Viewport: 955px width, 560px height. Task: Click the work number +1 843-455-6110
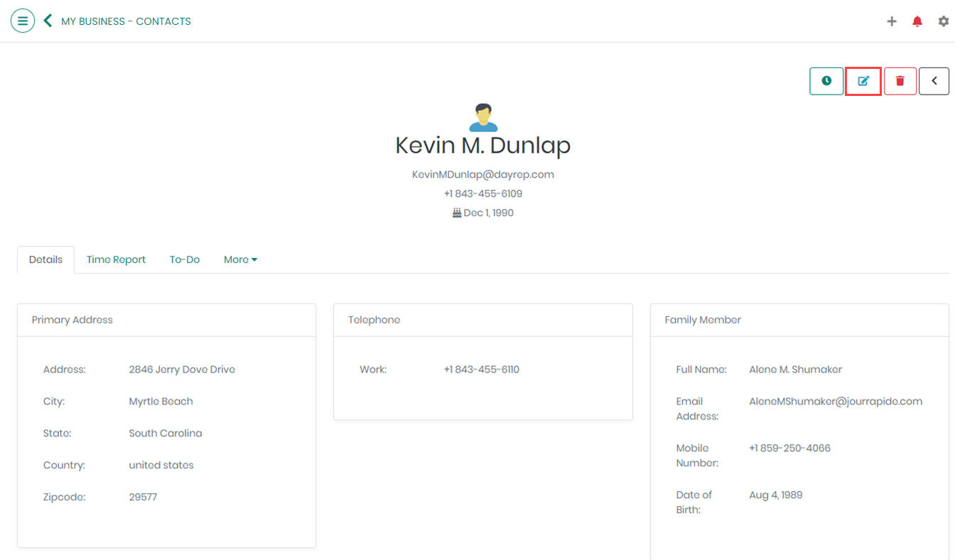pos(482,370)
